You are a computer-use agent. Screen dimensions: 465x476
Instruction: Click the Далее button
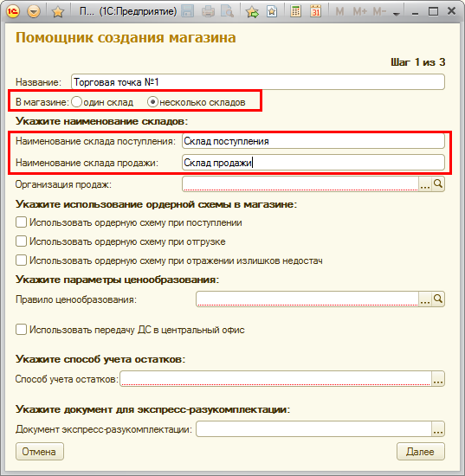coord(420,452)
